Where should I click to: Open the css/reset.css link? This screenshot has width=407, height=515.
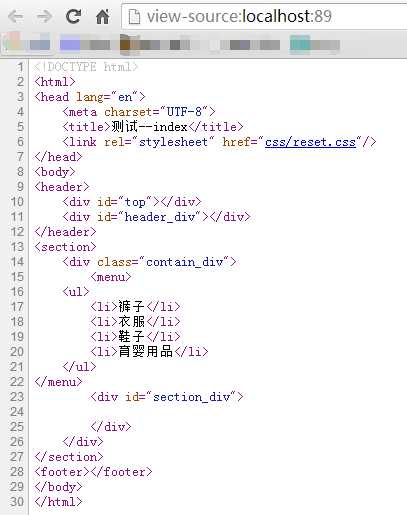[x=310, y=142]
